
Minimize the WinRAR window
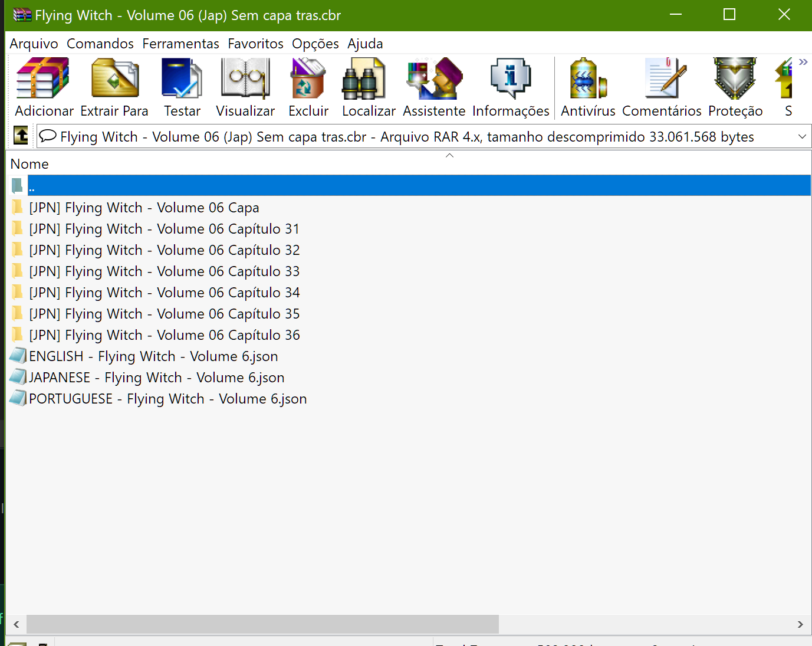[676, 15]
